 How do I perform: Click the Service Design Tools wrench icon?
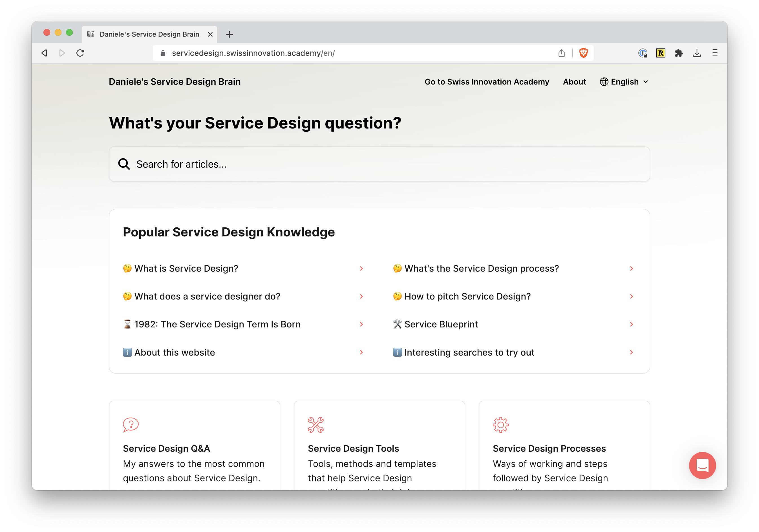tap(316, 425)
